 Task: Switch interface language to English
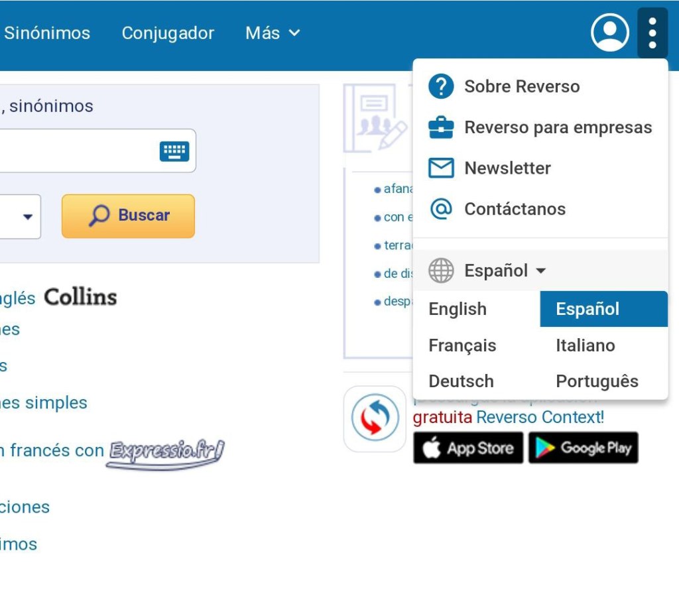click(x=458, y=309)
